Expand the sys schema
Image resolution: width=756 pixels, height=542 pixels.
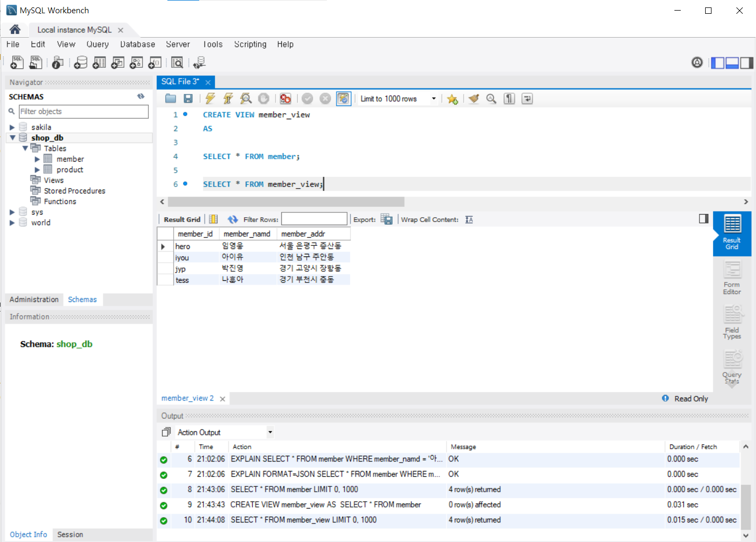(x=12, y=212)
